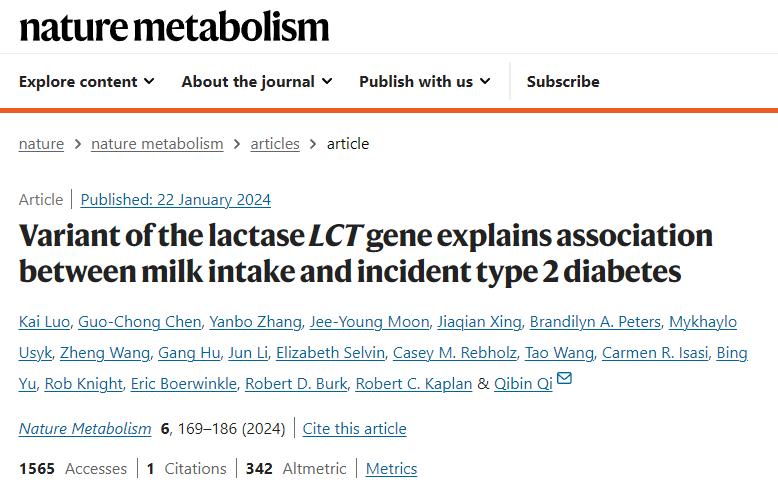Viewport: 778px width, 493px height.
Task: Navigate to articles breadcrumb
Action: 275,144
